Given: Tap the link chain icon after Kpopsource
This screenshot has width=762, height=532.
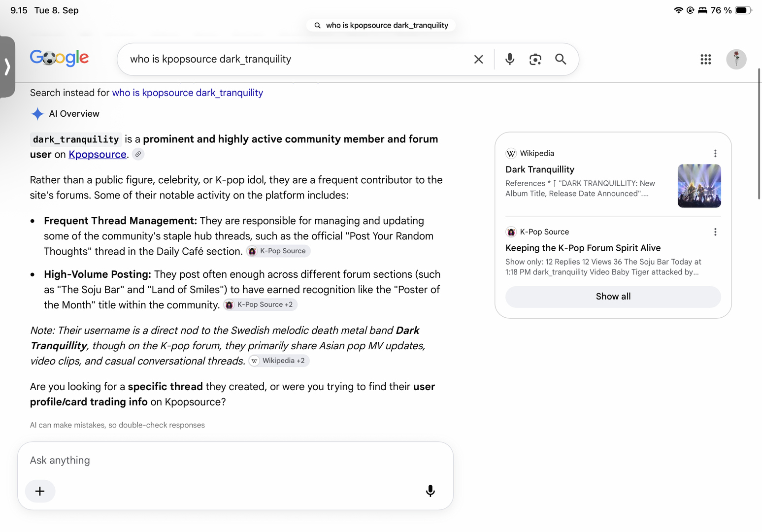Looking at the screenshot, I should click(x=138, y=154).
